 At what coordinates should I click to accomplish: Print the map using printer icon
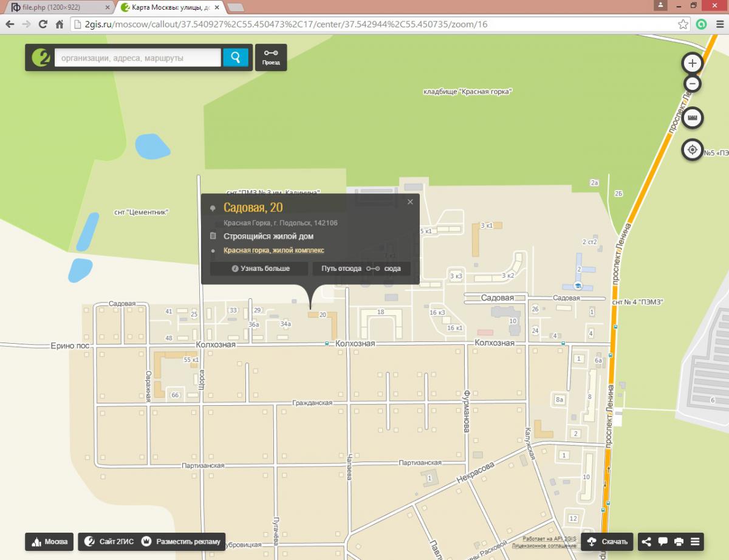(679, 542)
